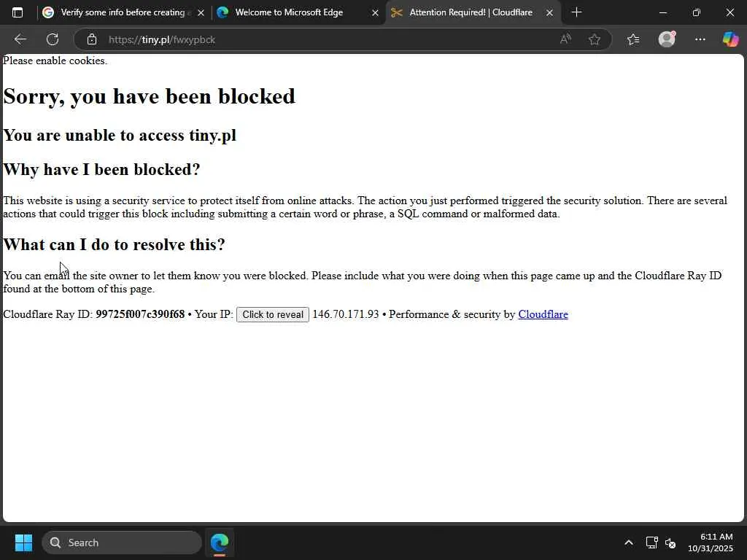Open the tab actions menu icon
The image size is (747, 560).
(x=18, y=12)
